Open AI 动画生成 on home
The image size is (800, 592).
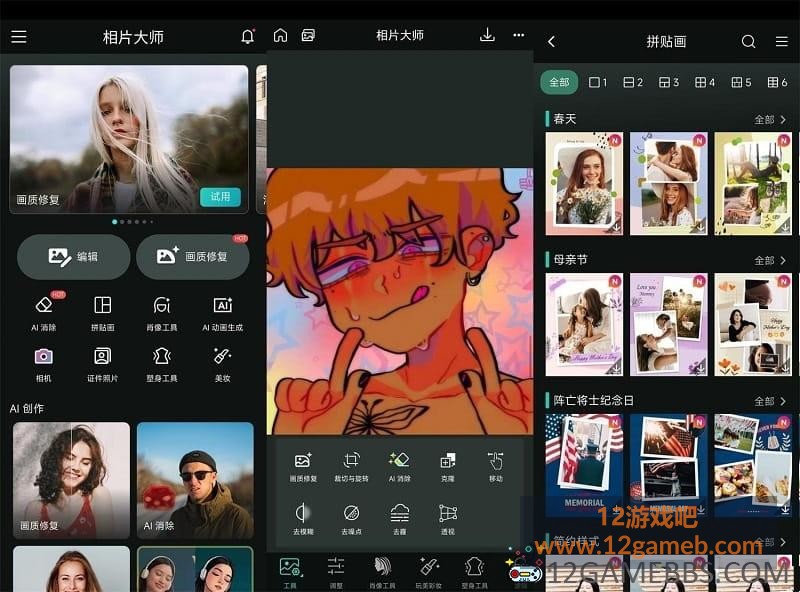222,314
